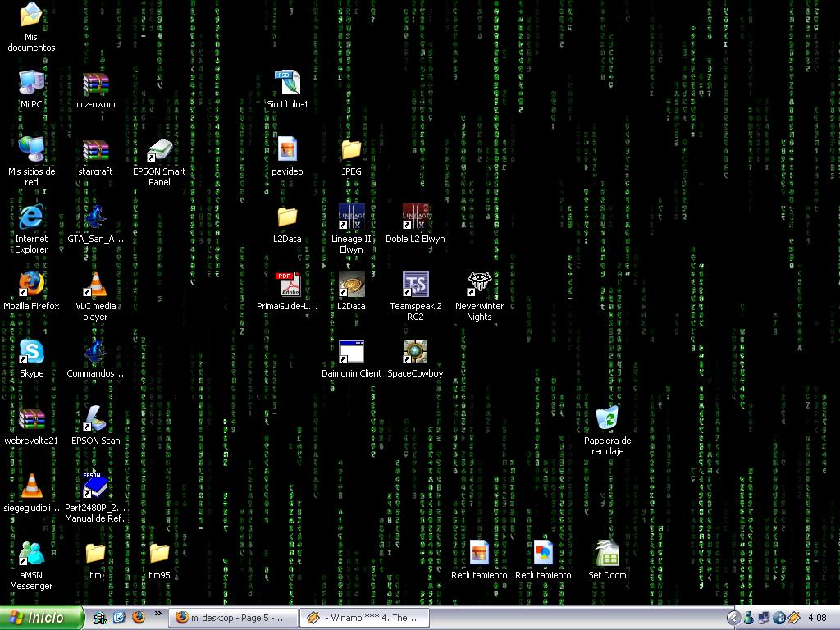840x630 pixels.
Task: Click the blue quick launch icon left of Firefox
Action: click(x=119, y=618)
